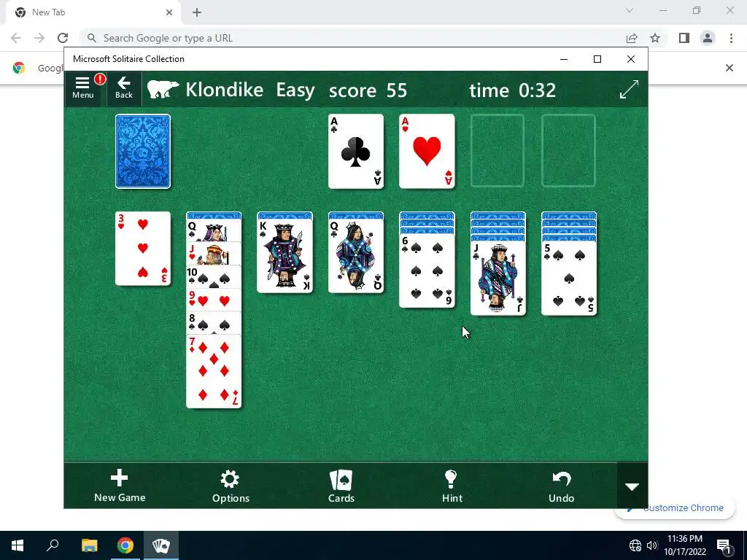
Task: Open the volume control in tray
Action: point(651,545)
